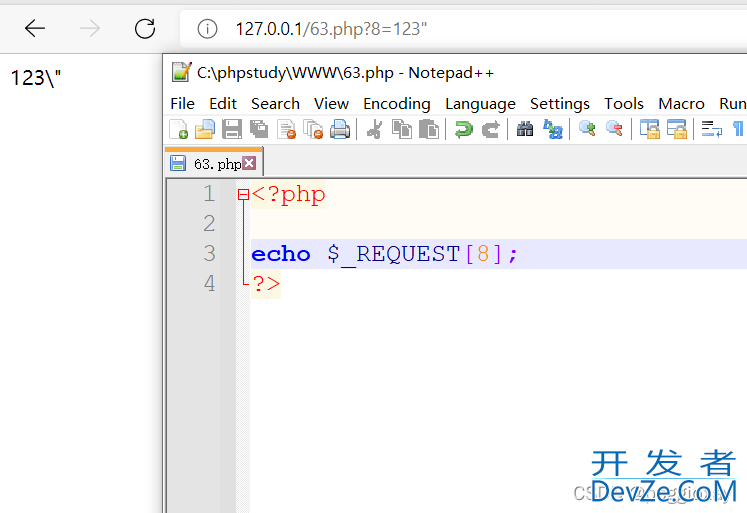This screenshot has height=513, width=747.
Task: Click the <?php opening tag
Action: coord(288,194)
